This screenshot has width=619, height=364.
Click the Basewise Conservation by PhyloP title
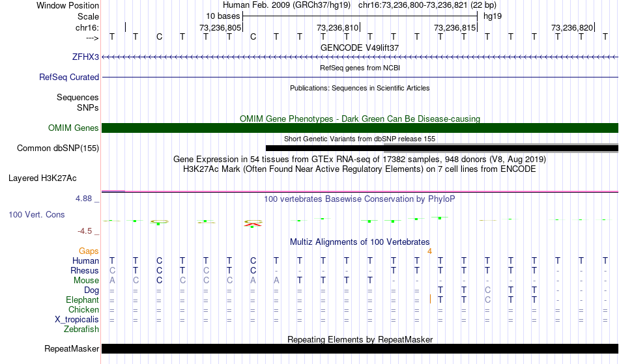pos(360,199)
